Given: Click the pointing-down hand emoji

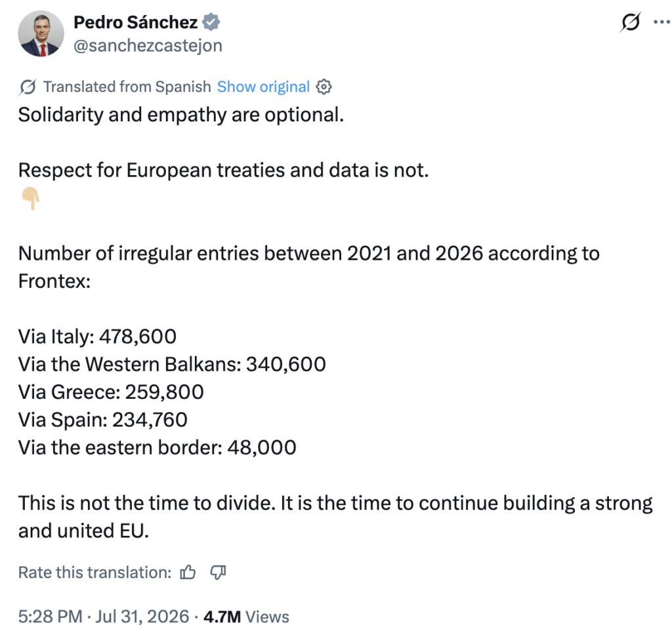Looking at the screenshot, I should pyautogui.click(x=30, y=198).
